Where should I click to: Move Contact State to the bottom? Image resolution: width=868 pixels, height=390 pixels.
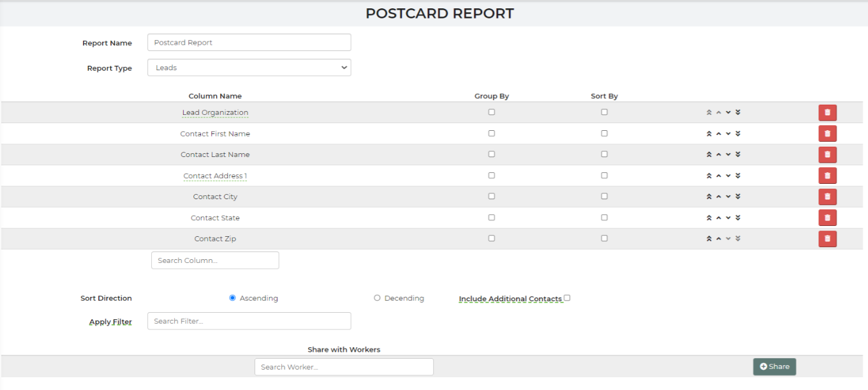point(738,218)
